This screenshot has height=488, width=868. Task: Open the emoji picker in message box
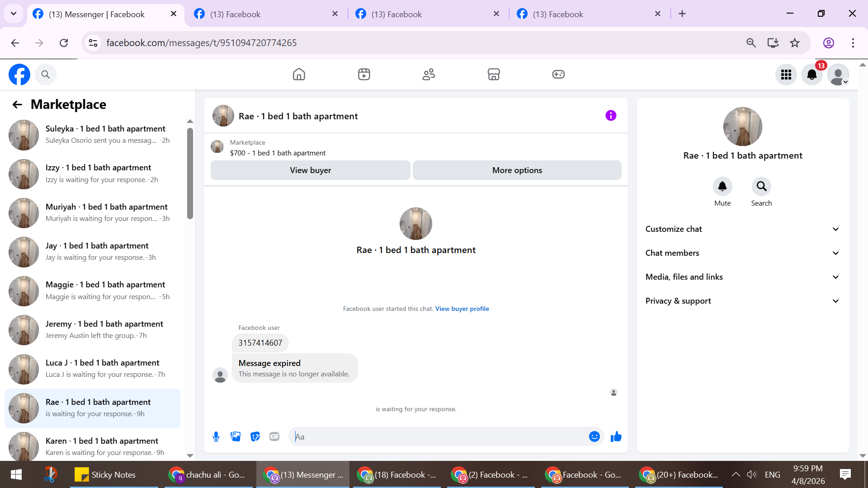[x=594, y=436]
